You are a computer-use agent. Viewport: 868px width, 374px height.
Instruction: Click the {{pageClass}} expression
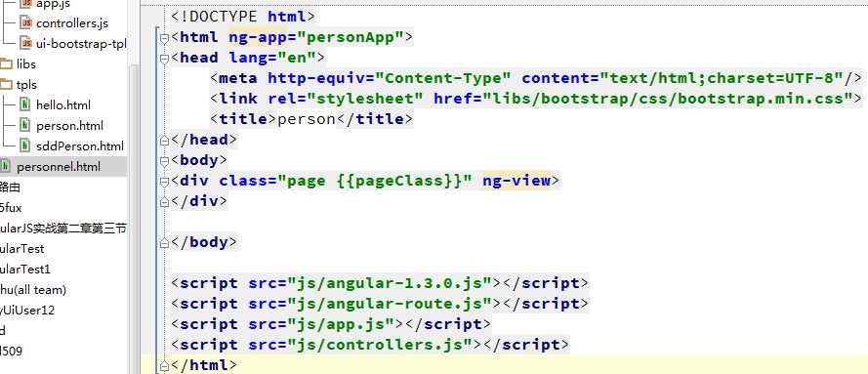[398, 181]
